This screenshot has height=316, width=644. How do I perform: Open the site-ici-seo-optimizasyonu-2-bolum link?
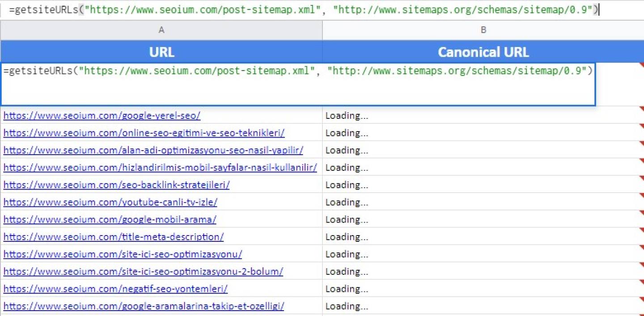[143, 271]
